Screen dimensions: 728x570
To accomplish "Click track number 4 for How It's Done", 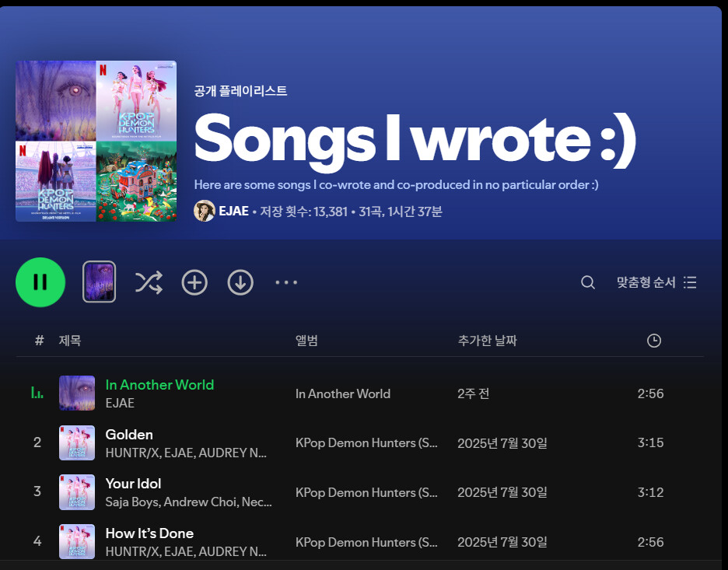I will tap(37, 541).
